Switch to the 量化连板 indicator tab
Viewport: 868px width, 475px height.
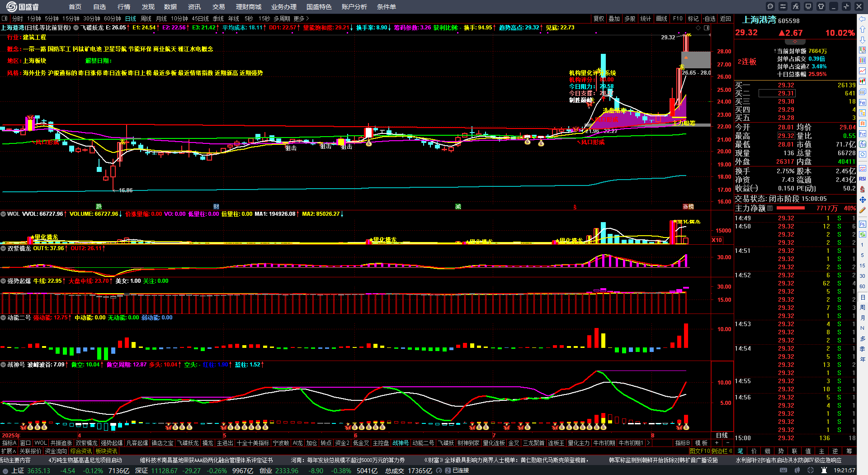tap(494, 443)
